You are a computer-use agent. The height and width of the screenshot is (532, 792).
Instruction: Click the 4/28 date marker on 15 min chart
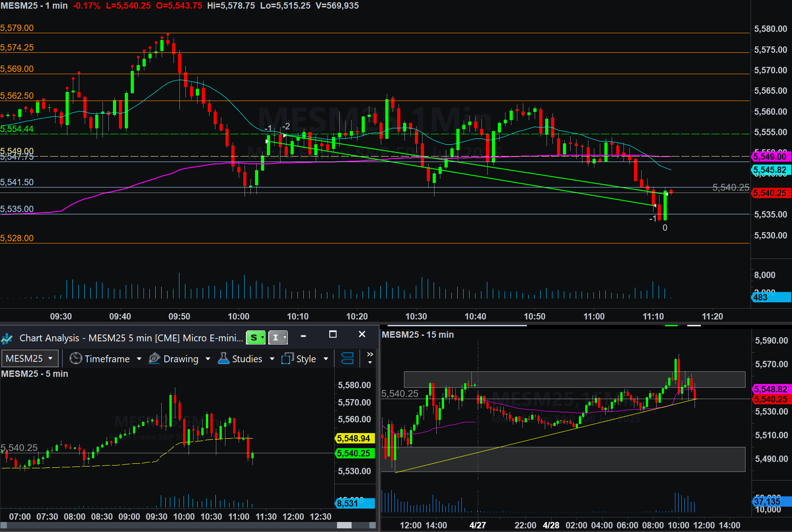551,525
